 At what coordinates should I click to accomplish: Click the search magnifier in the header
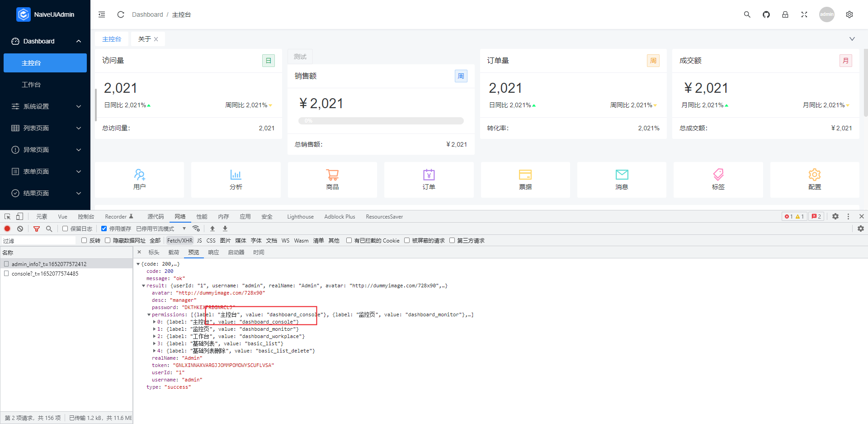pyautogui.click(x=747, y=14)
